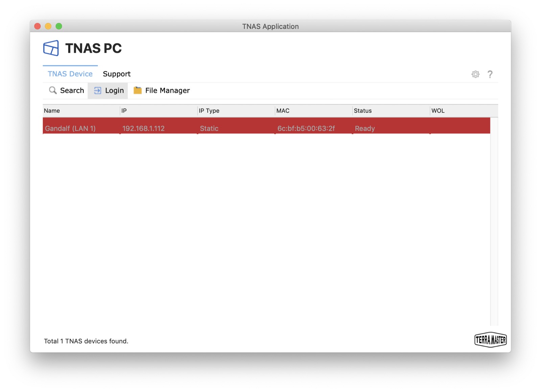Click the device list vertical scrollbar
Image resolution: width=541 pixels, height=392 pixels.
coord(494,221)
